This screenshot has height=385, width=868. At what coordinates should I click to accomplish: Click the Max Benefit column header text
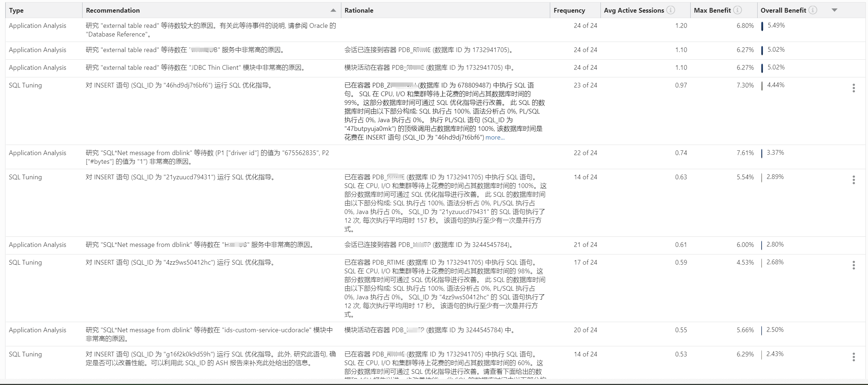[712, 10]
